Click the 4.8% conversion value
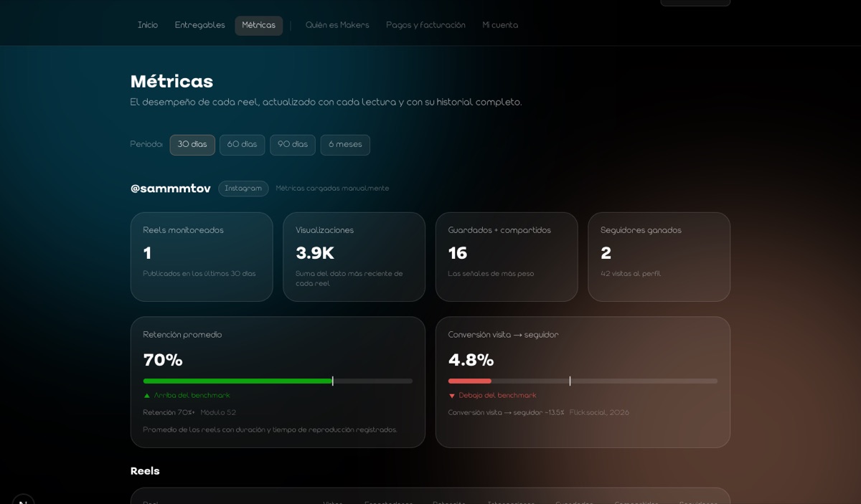Image resolution: width=861 pixels, height=504 pixels. [x=471, y=360]
